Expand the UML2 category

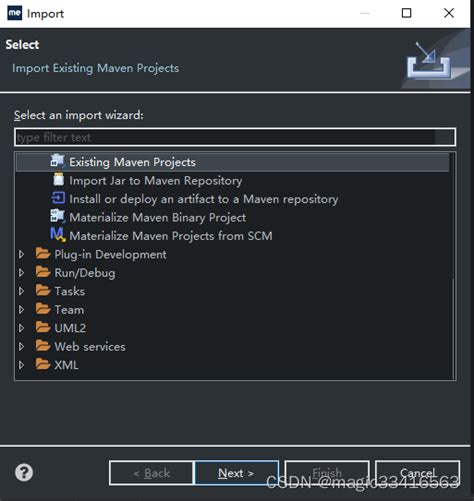[x=21, y=328]
